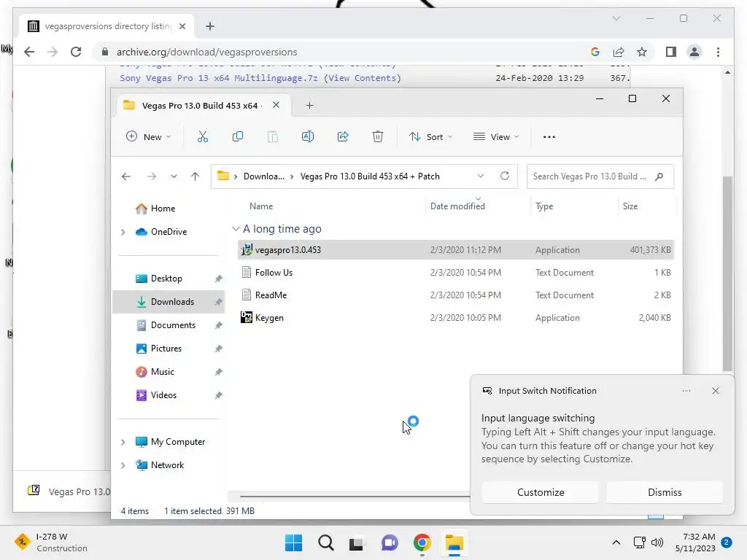Expand address bar history dropdown
This screenshot has height=560, width=747.
coord(481,176)
